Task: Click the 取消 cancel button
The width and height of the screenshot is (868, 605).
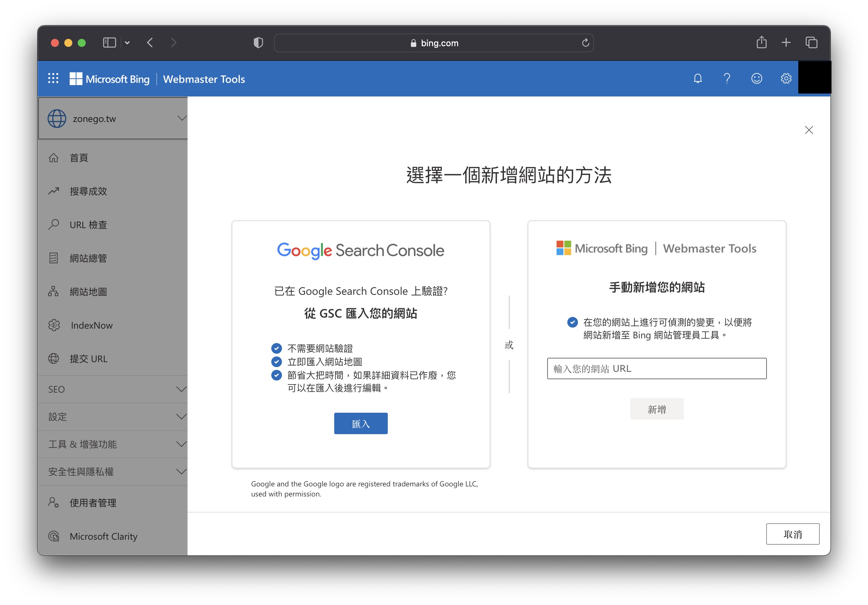Action: pyautogui.click(x=793, y=534)
